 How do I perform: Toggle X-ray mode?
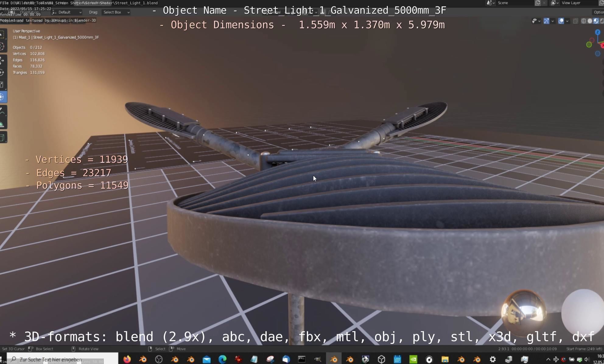click(575, 21)
